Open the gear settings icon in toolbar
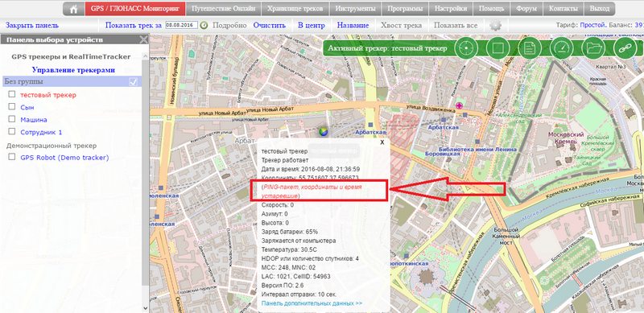Screen dimensions: 644x313 point(496,26)
